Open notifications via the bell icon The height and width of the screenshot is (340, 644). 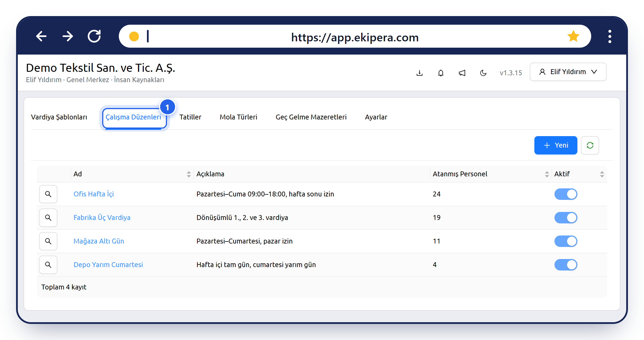coord(441,73)
